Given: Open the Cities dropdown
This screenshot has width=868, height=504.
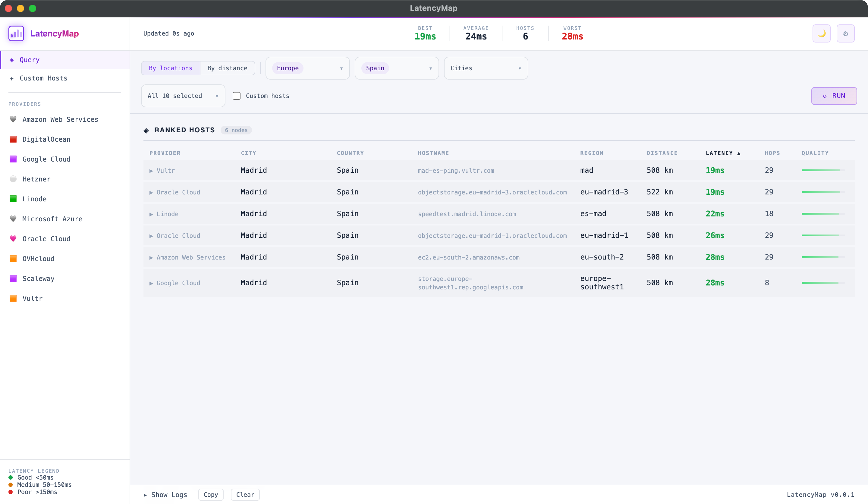Looking at the screenshot, I should [x=486, y=68].
